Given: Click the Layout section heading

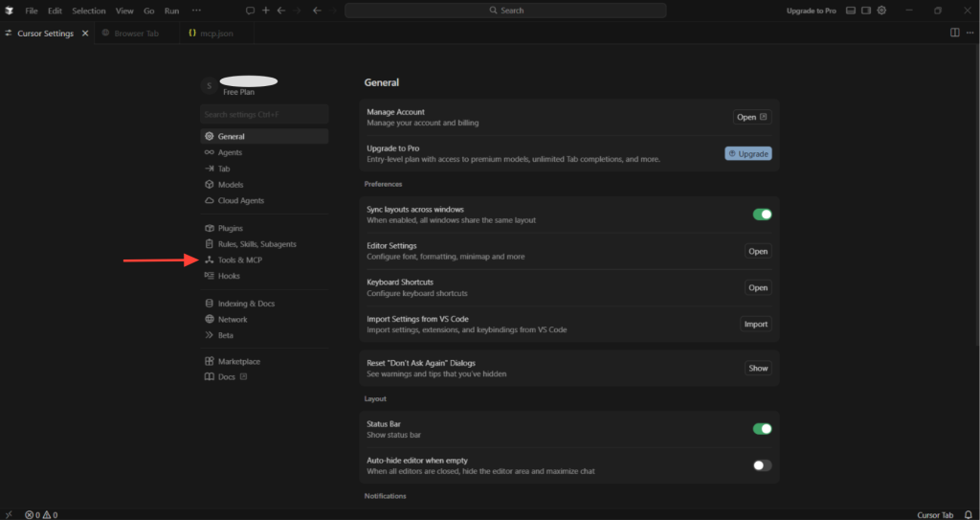Looking at the screenshot, I should pos(375,398).
